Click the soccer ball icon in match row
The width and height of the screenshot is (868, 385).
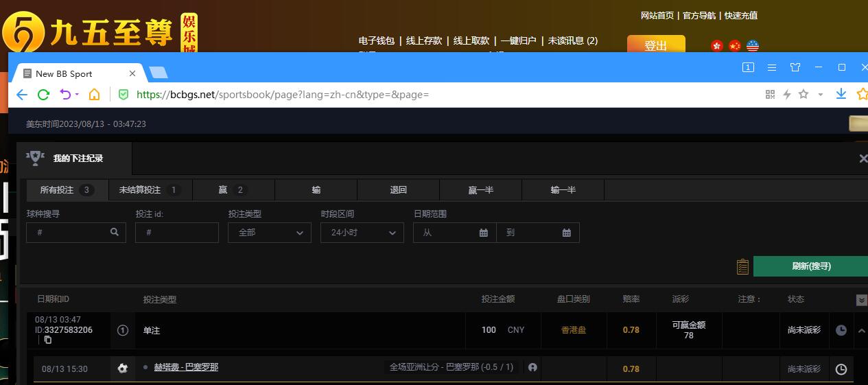(123, 369)
